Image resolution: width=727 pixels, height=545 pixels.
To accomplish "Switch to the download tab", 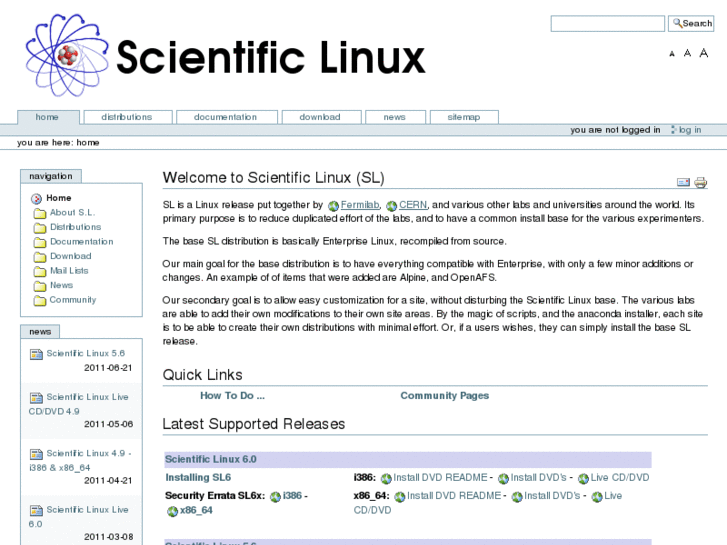I will (319, 117).
